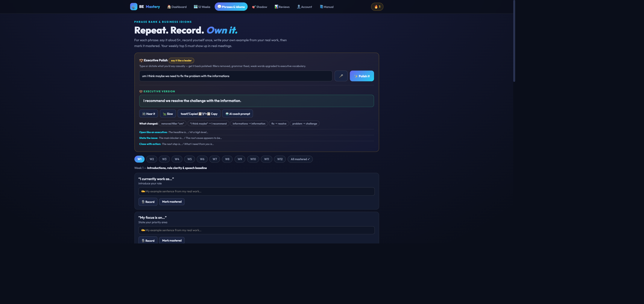The height and width of the screenshot is (304, 644).
Task: Focus the casual phrase text input
Action: point(235,76)
